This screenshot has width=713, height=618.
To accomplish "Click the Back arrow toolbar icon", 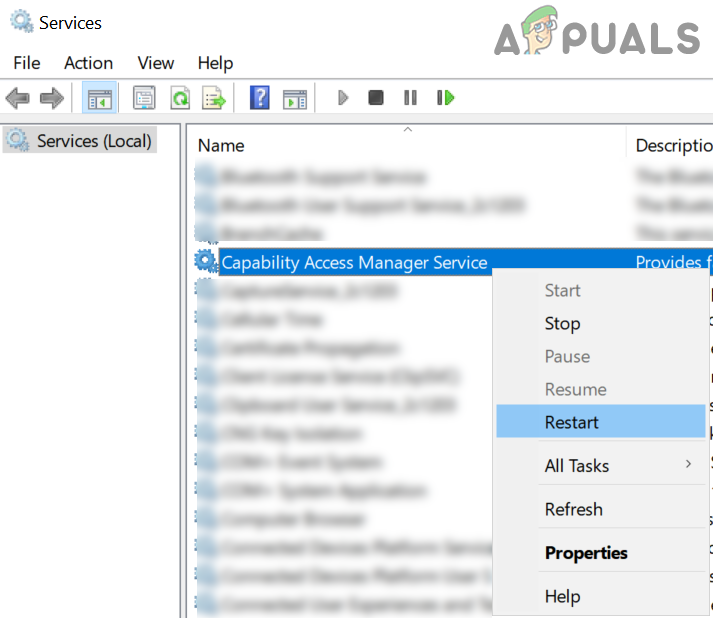I will click(x=17, y=98).
